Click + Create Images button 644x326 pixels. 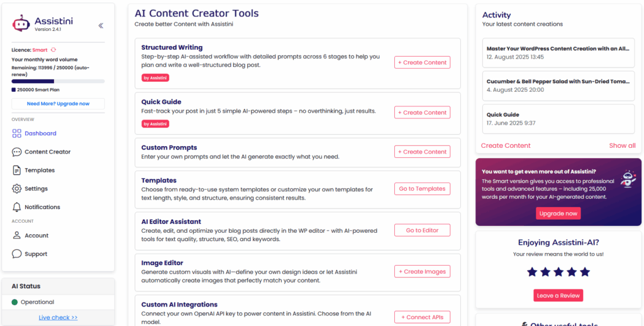[422, 271]
